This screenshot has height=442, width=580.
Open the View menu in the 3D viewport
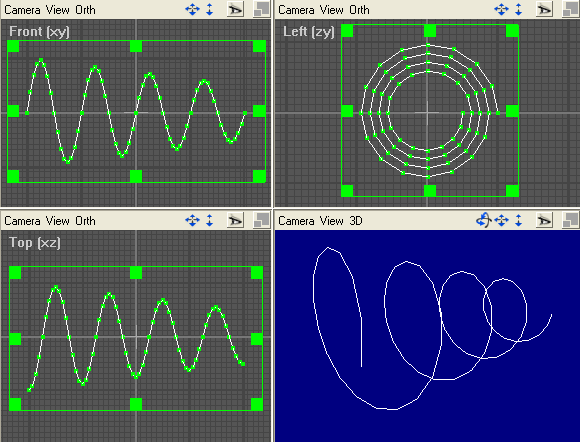331,221
